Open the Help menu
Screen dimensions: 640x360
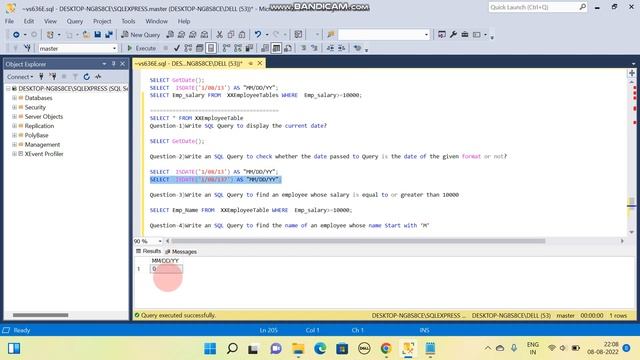tap(184, 21)
